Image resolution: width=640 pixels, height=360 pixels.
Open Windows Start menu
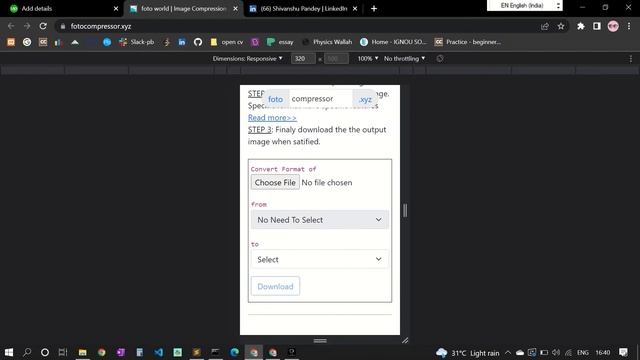9,352
